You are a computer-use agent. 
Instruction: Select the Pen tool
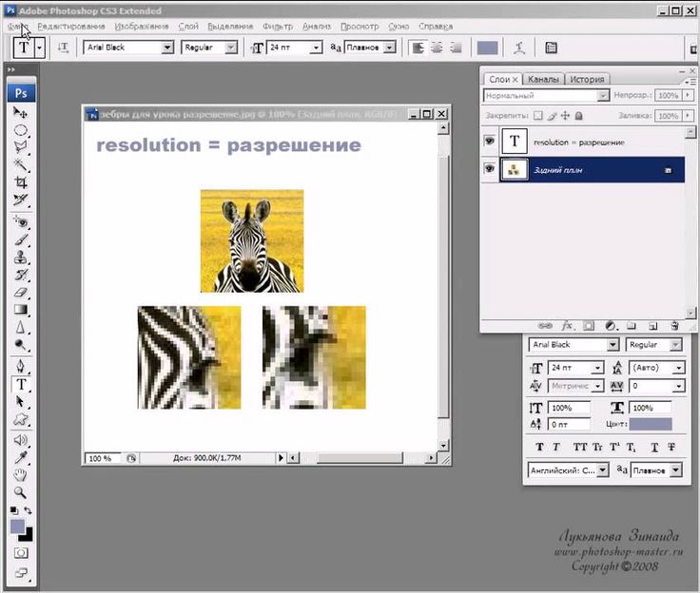20,367
